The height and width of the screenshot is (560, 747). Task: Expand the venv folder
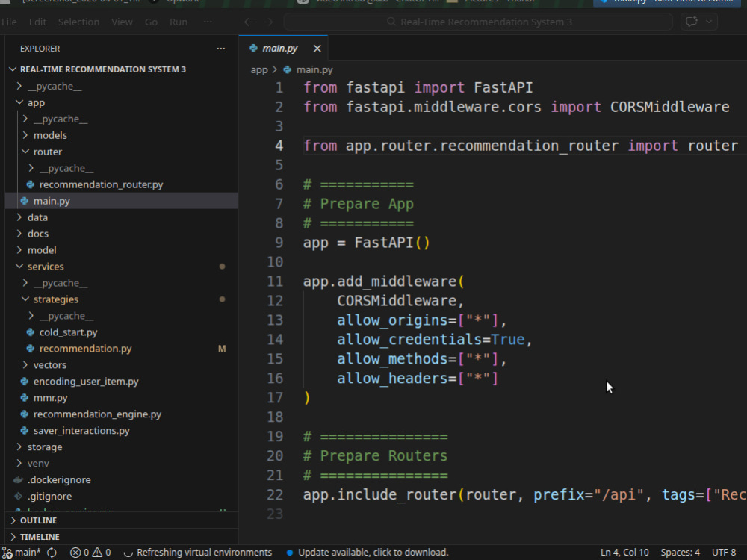[19, 464]
